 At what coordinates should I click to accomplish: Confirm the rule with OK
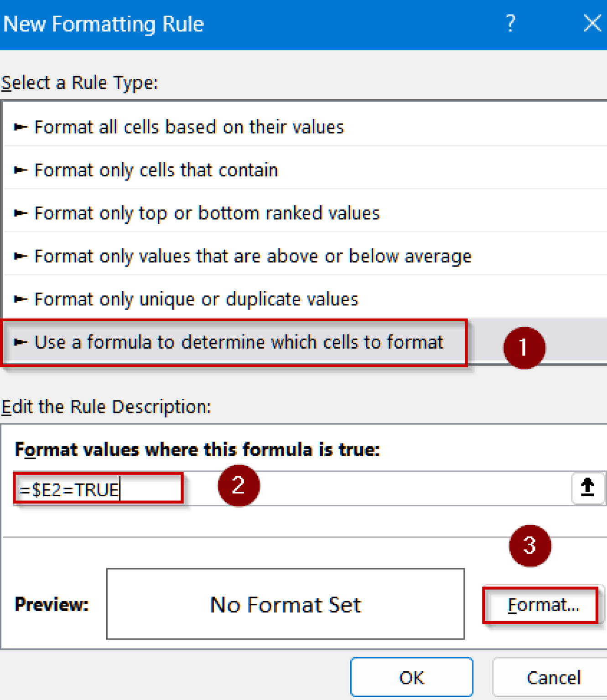411,677
